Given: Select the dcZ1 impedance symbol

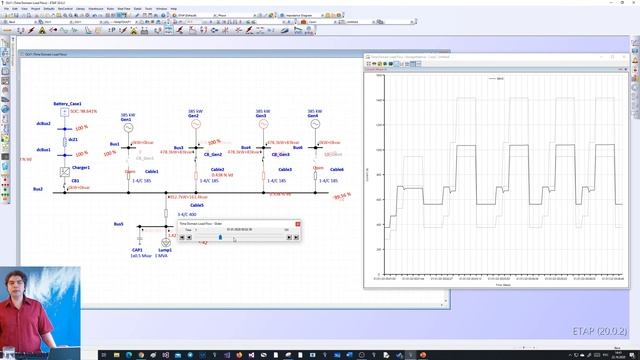Looking at the screenshot, I should pos(64,142).
